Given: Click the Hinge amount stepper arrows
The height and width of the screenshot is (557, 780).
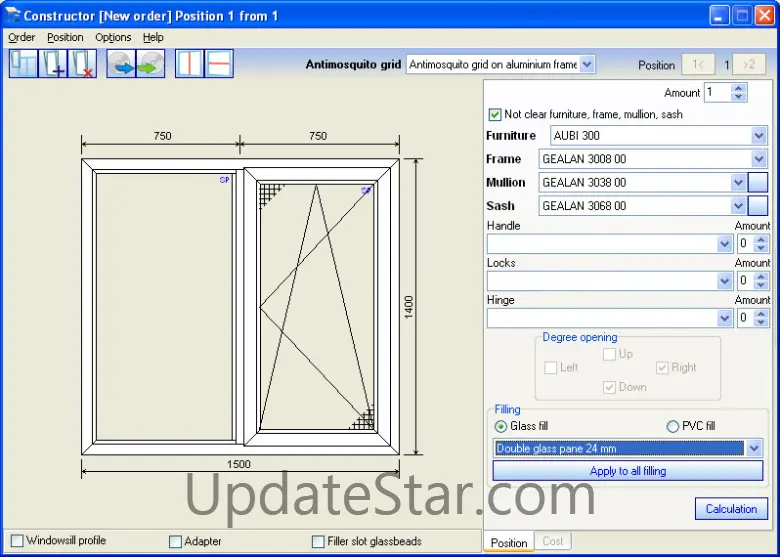Looking at the screenshot, I should pos(761,318).
